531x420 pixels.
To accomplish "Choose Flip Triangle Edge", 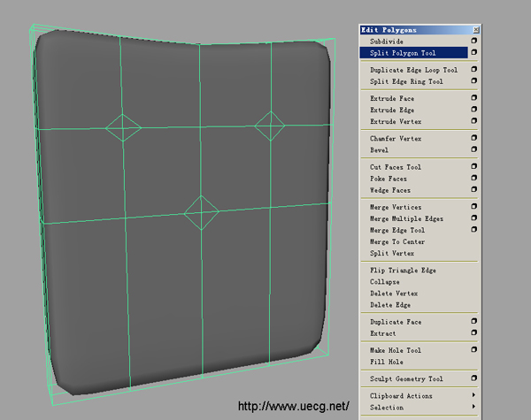I will [x=403, y=270].
